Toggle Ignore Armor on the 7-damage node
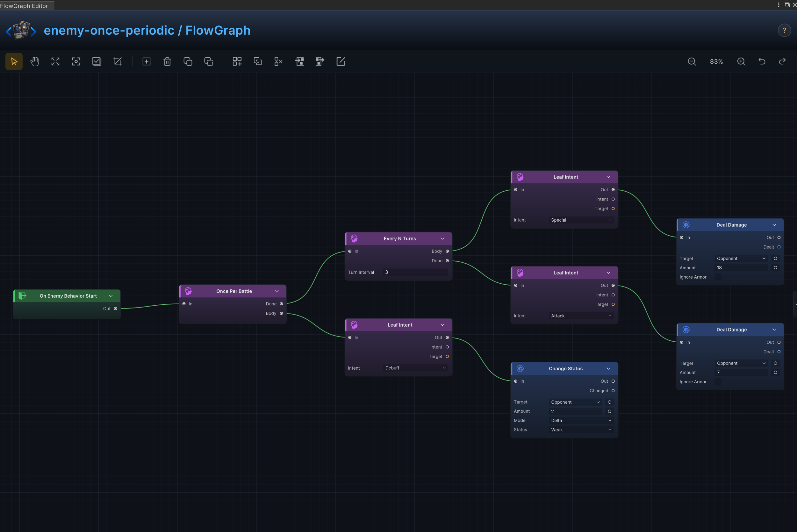The width and height of the screenshot is (797, 532). (x=718, y=382)
